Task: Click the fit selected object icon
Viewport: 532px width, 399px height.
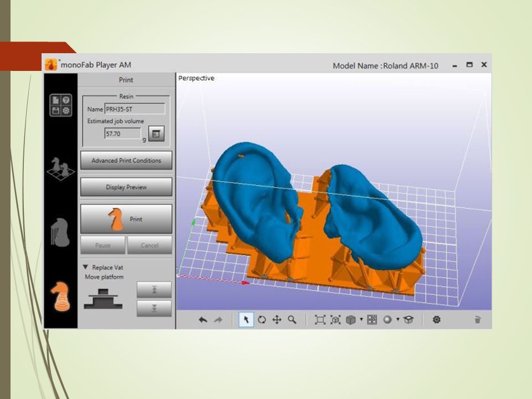Action: 336,320
